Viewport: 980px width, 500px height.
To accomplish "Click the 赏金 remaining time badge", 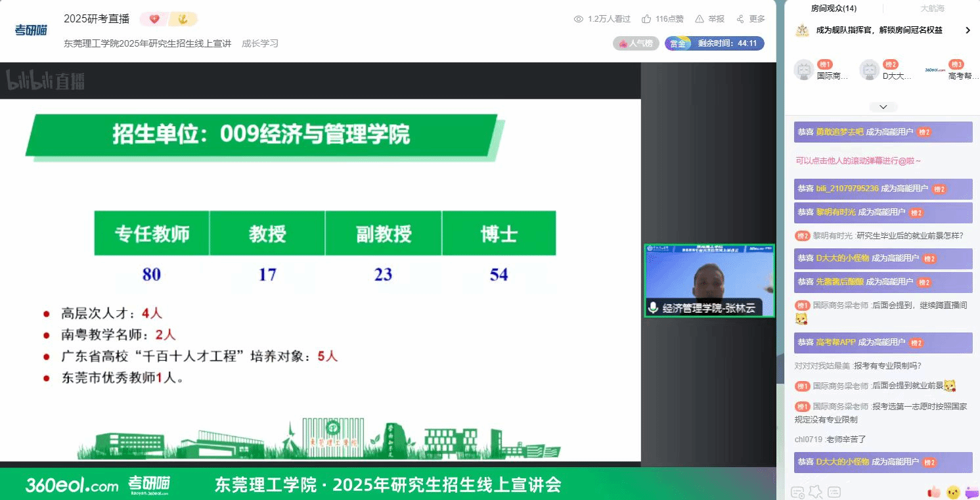I will click(x=714, y=43).
